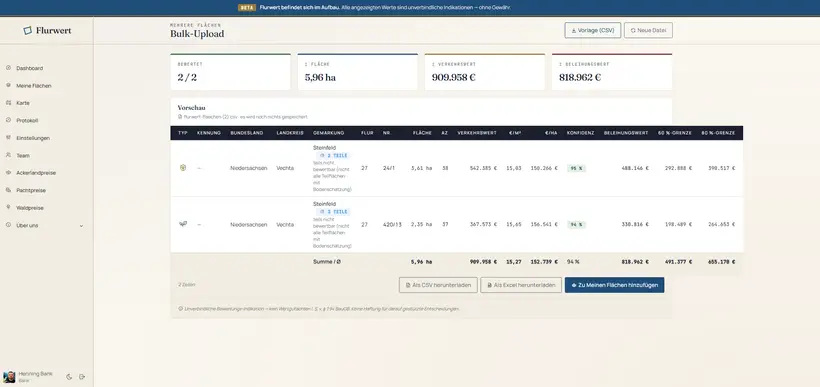Viewport: 820px width, 387px height.
Task: Click the value 542.385 €
Action: 483,168
